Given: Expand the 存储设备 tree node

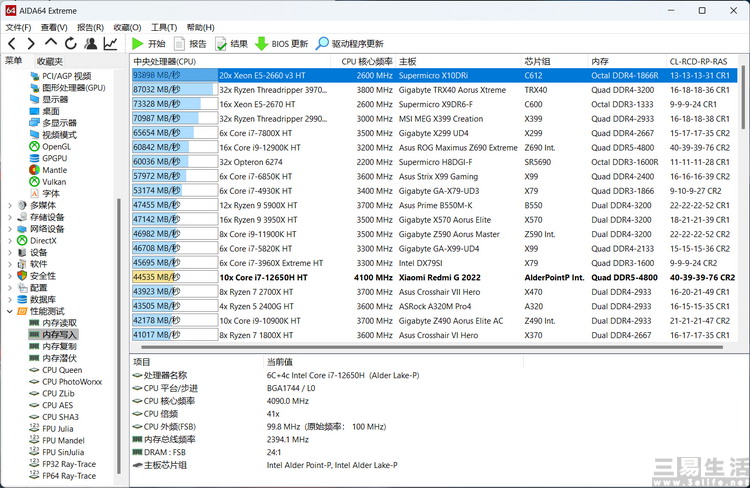Looking at the screenshot, I should (x=10, y=217).
